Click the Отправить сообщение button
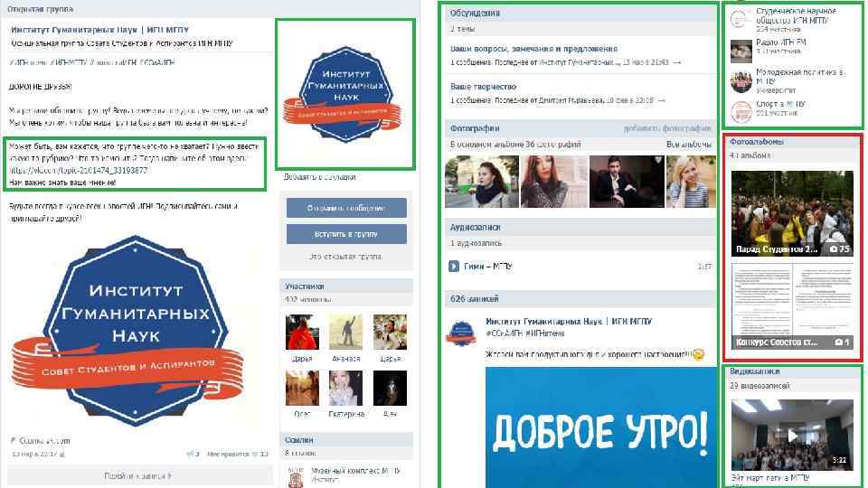The height and width of the screenshot is (488, 868). tap(346, 208)
